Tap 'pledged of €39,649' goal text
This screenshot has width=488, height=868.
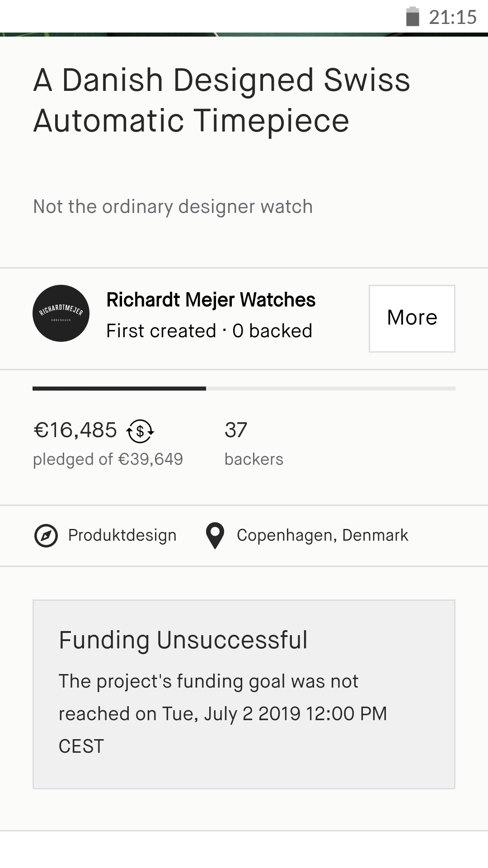point(108,459)
